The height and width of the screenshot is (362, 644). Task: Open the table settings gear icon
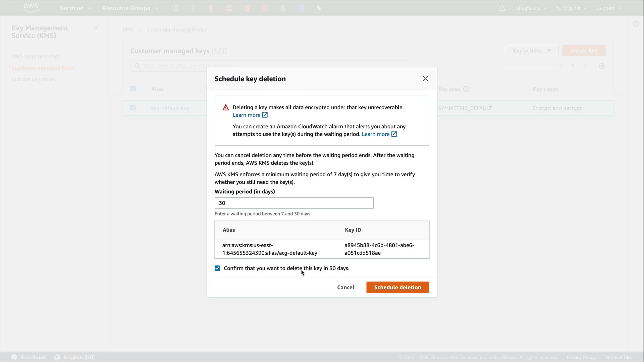[602, 66]
